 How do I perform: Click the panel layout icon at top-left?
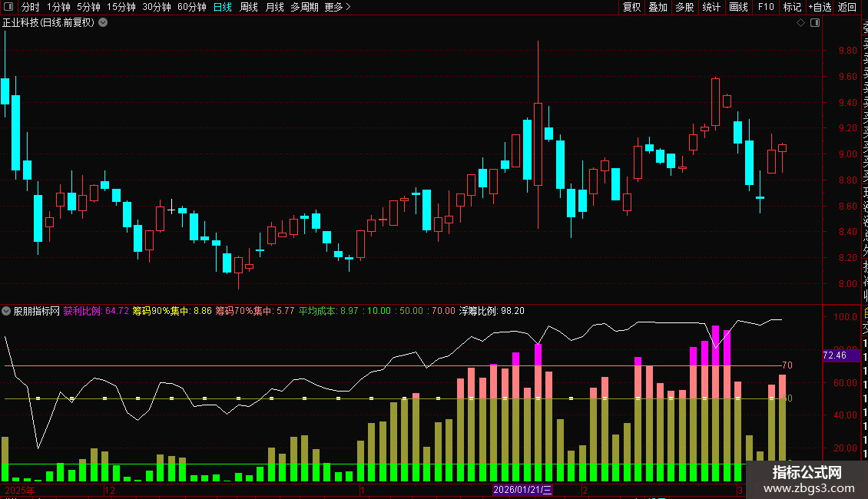(x=8, y=7)
